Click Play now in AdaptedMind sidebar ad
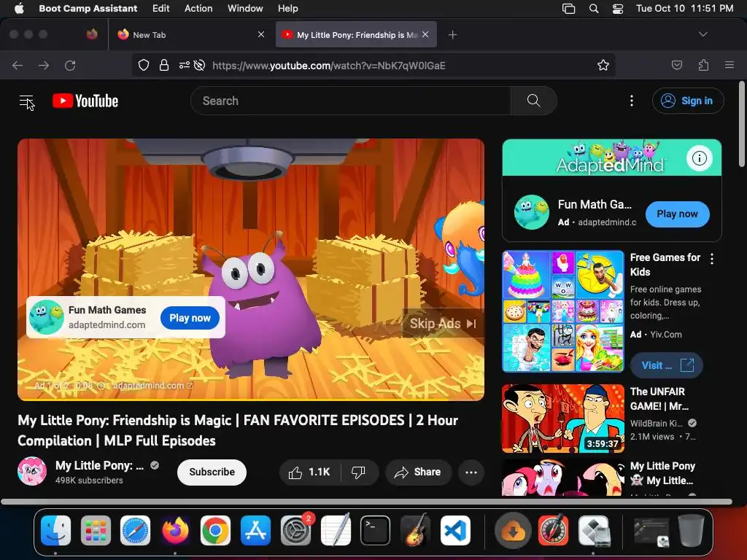 tap(677, 214)
